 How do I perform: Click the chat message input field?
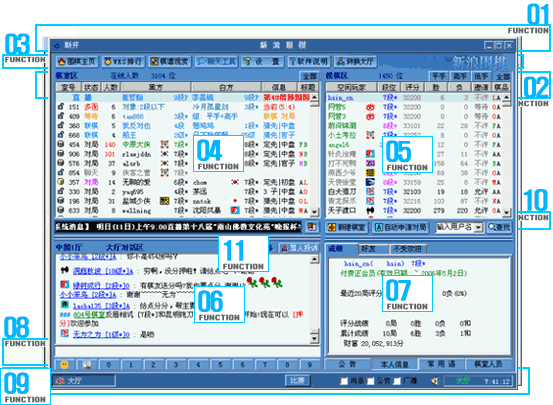(x=187, y=351)
